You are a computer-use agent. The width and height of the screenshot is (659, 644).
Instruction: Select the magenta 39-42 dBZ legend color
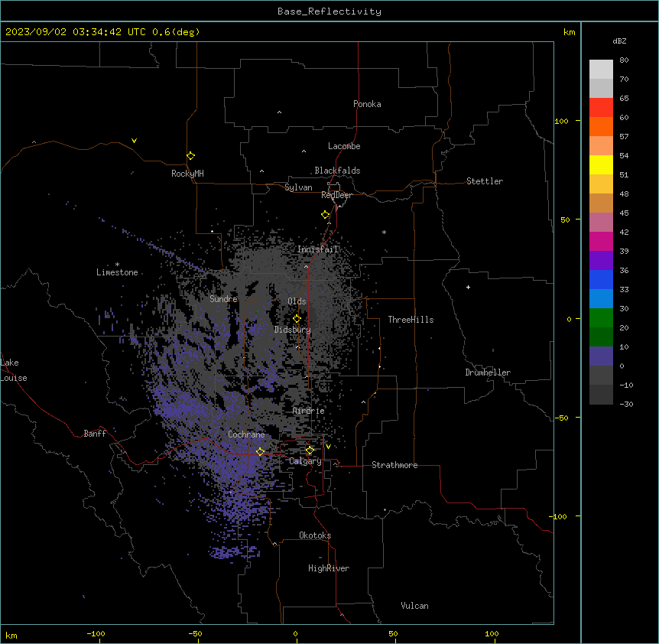[x=601, y=241]
